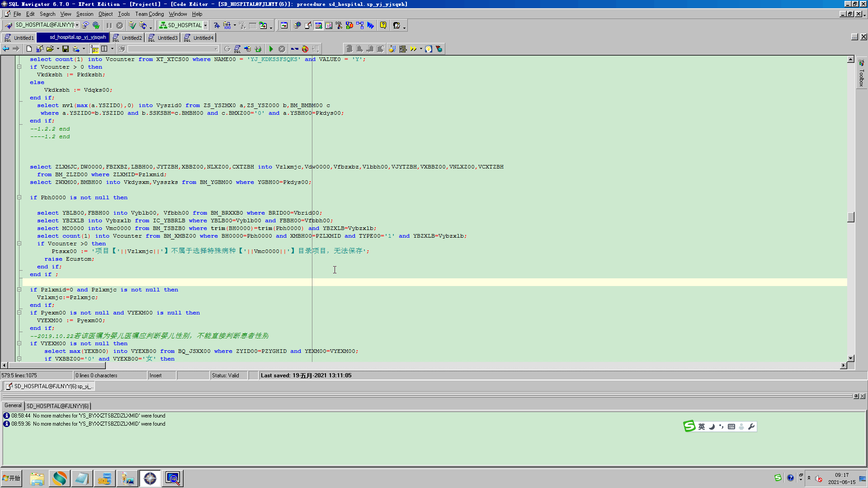Click the green Execute run arrow icon
The image size is (868, 488).
pyautogui.click(x=271, y=49)
